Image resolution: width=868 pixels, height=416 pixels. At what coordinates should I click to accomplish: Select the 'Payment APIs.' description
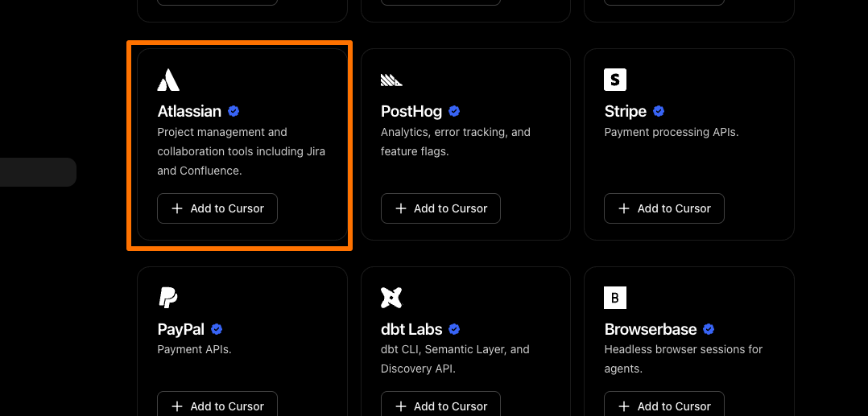(194, 349)
